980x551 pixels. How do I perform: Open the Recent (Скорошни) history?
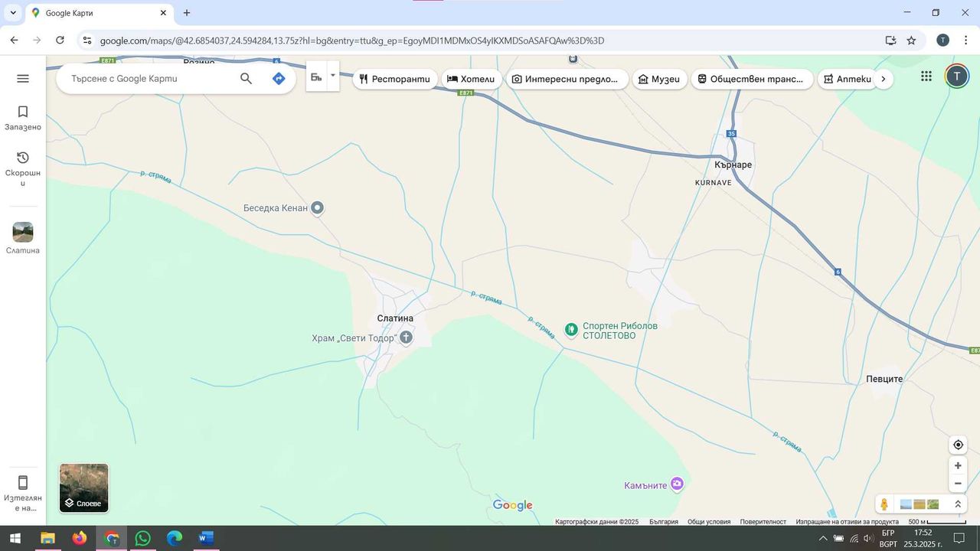tap(23, 168)
